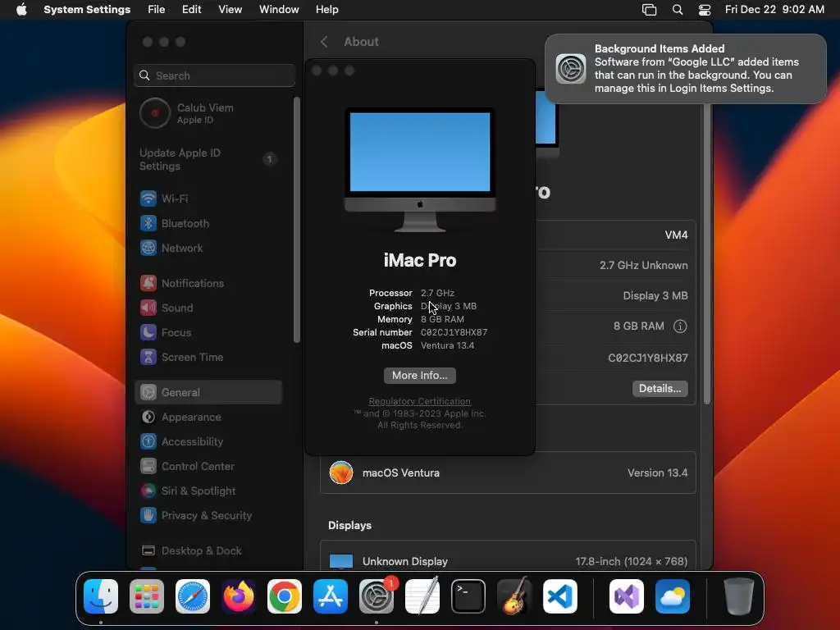Open the Edit menu
840x630 pixels.
click(192, 10)
